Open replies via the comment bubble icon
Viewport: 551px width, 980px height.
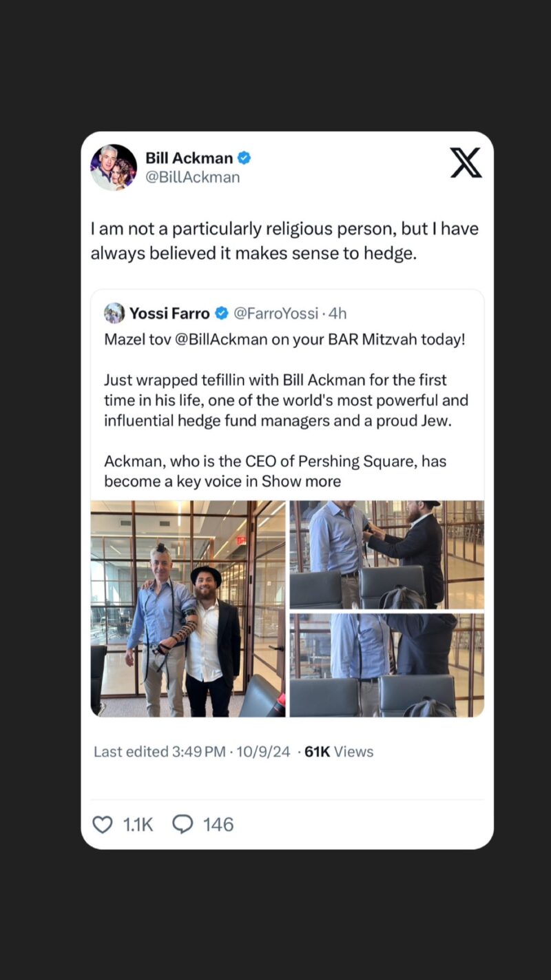coord(183,824)
